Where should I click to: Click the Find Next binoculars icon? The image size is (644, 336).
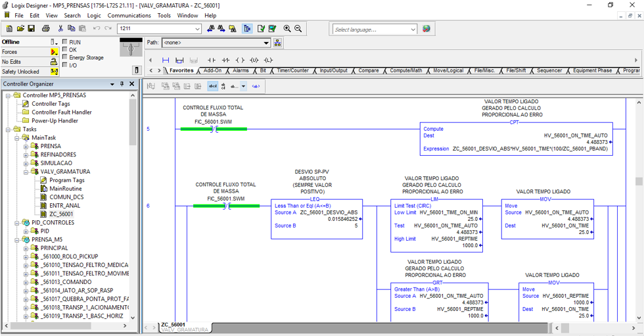pyautogui.click(x=221, y=28)
